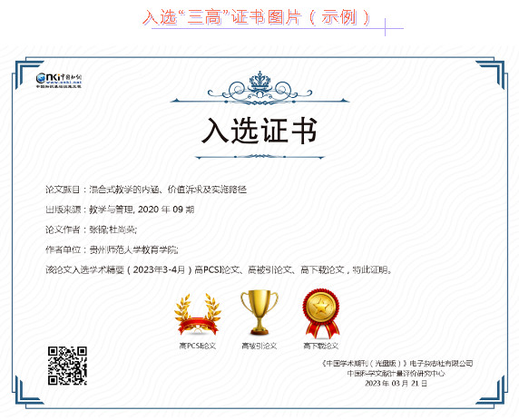Image resolution: width=519 pixels, height=420 pixels.
Task: Click the red heading 入选“三高”证书图片（示例）
Action: click(x=257, y=17)
